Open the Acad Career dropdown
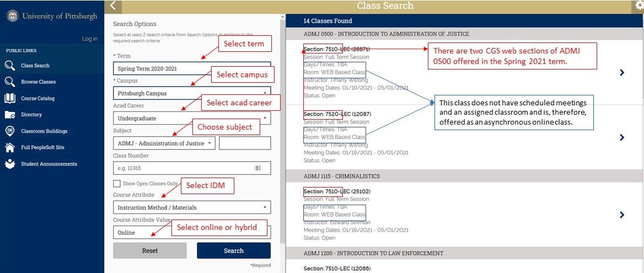This screenshot has width=644, height=273. pos(192,118)
